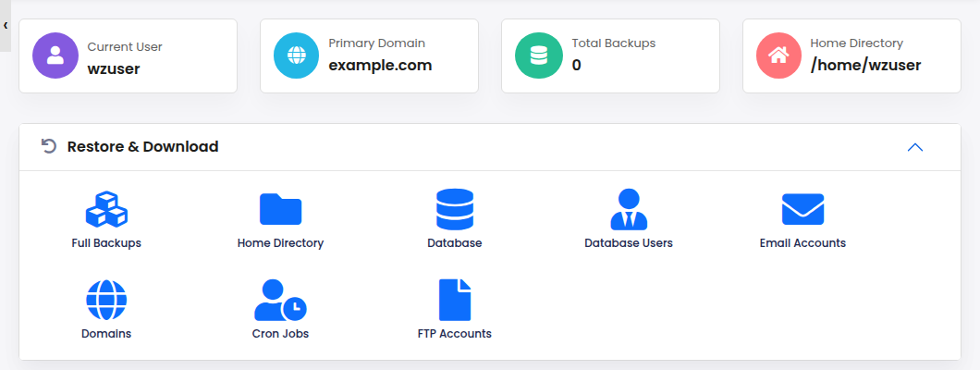Screen dimensions: 980x370
Task: Click the Domains label
Action: [106, 334]
